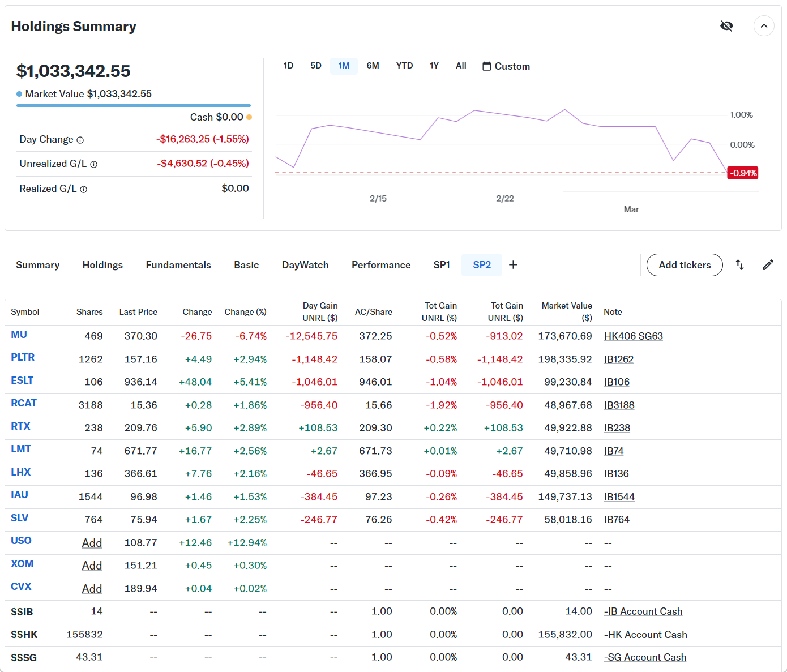Add a new view with plus icon
787x672 pixels.
[513, 265]
